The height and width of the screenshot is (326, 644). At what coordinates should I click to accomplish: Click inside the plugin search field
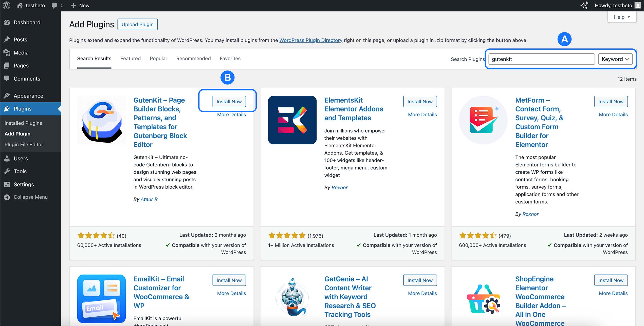point(541,59)
